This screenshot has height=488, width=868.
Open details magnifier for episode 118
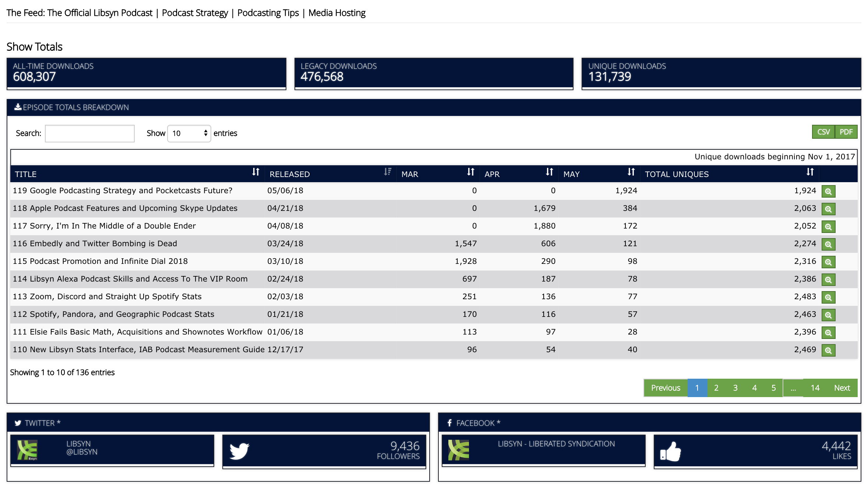click(828, 209)
